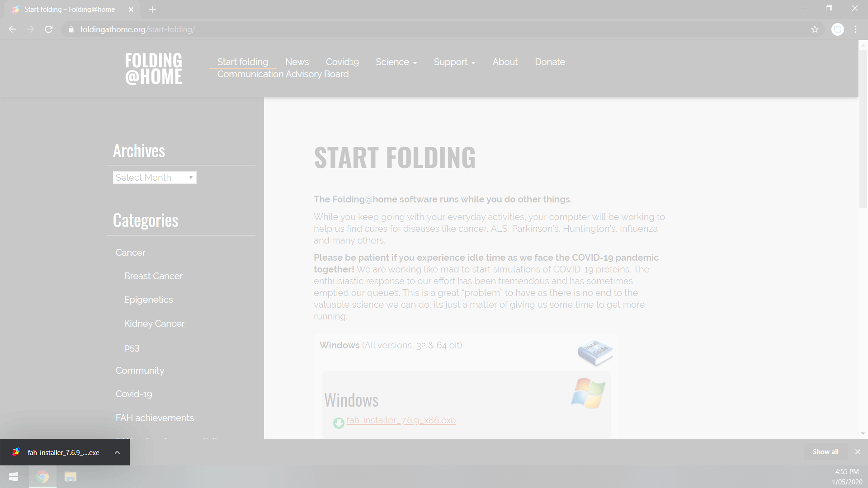Show all downloads bar items
Image resolution: width=868 pixels, height=488 pixels.
pos(825,452)
